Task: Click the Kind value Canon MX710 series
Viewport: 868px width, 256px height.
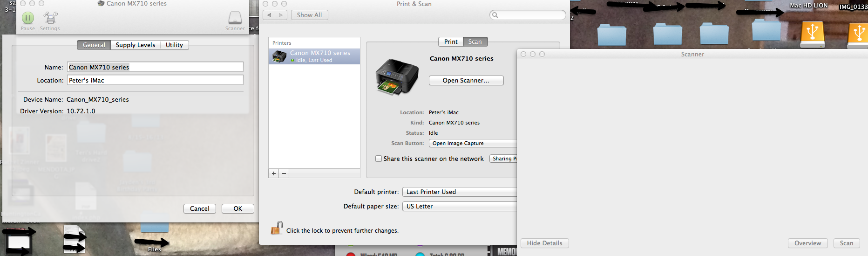Action: coord(454,123)
